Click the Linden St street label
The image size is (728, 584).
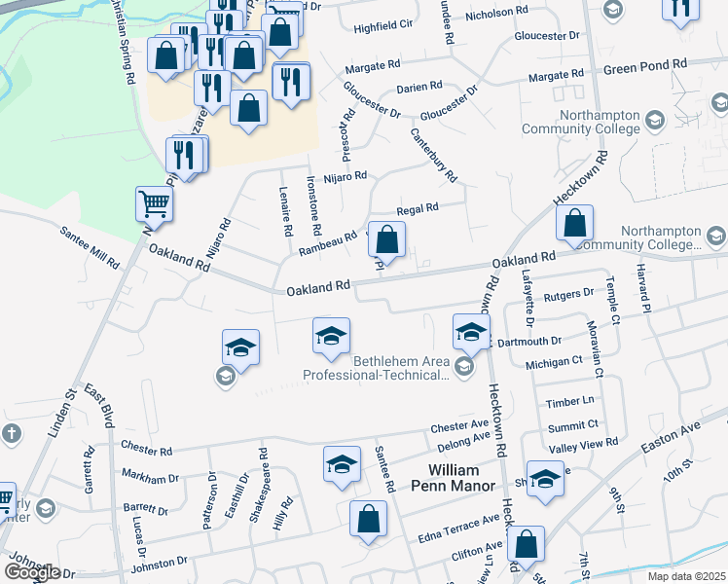click(x=62, y=413)
